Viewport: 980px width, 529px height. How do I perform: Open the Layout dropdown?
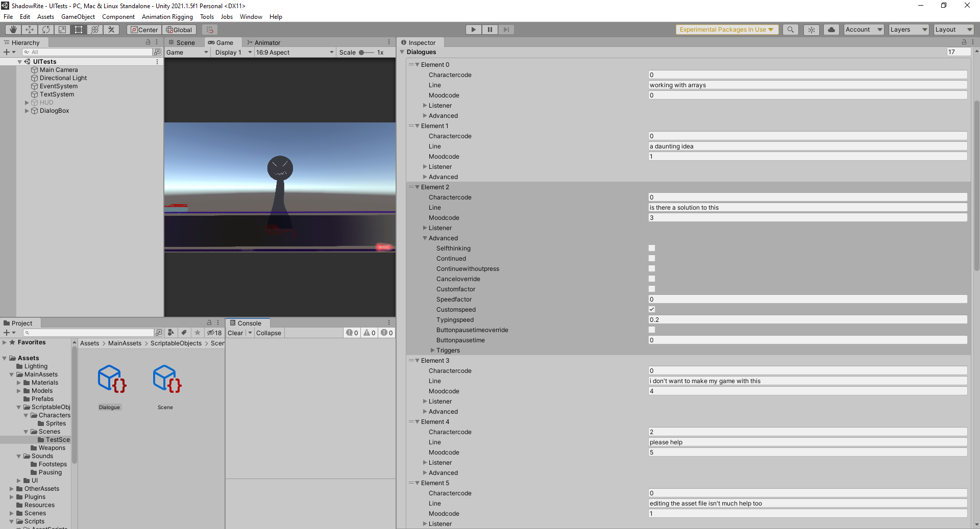pyautogui.click(x=953, y=29)
